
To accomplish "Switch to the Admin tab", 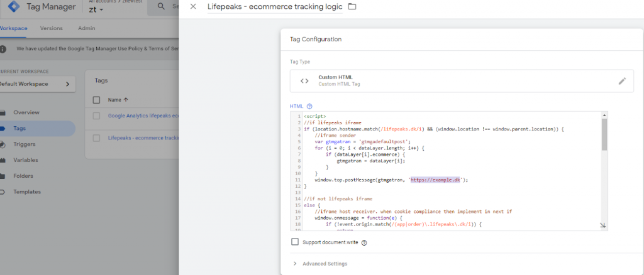I will coord(87,28).
